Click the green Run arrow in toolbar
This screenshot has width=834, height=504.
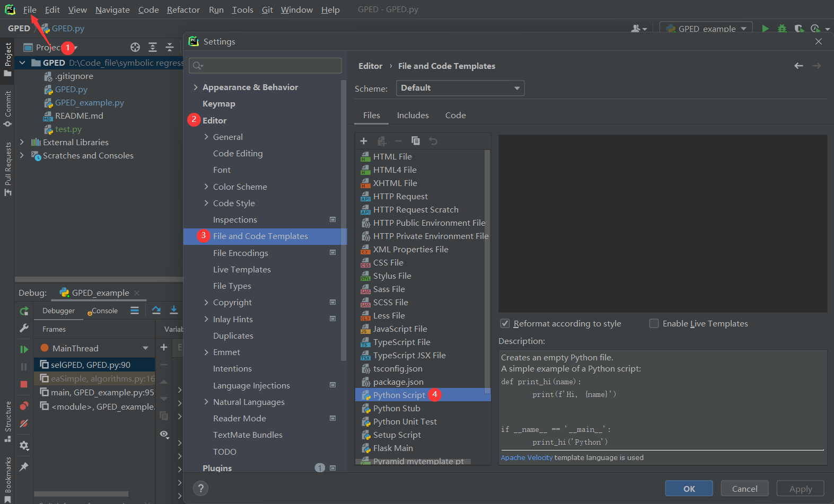765,29
